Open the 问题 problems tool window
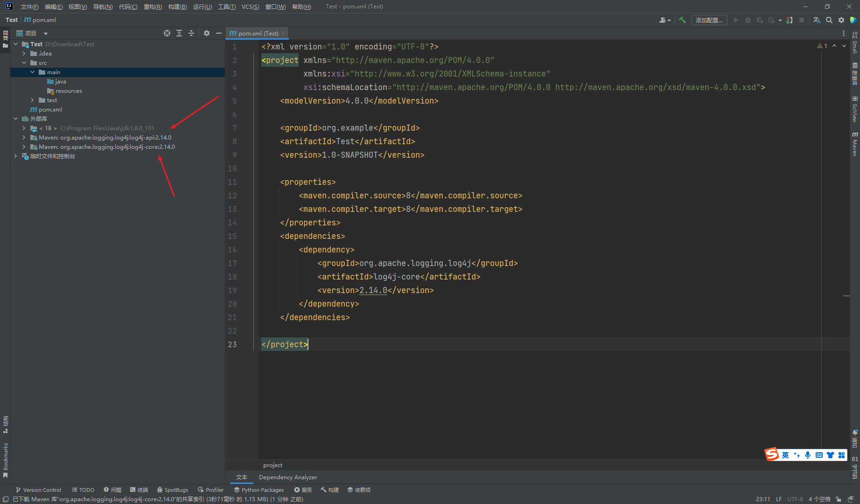This screenshot has height=504, width=860. pos(112,490)
